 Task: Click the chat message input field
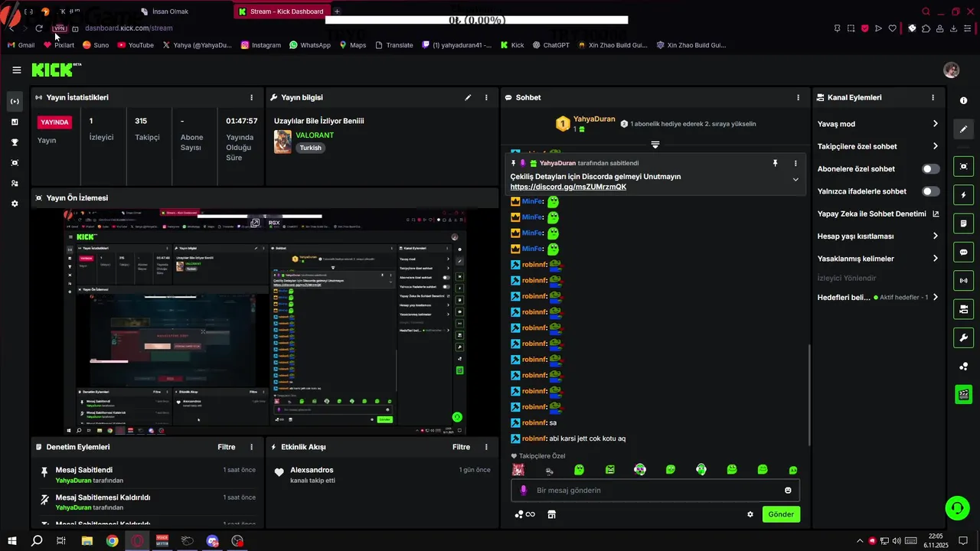[655, 491]
